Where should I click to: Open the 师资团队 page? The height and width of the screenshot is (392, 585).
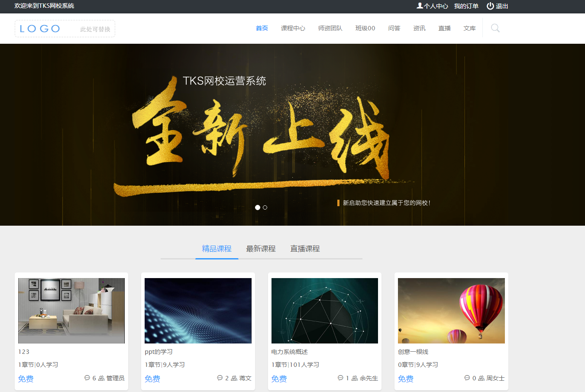point(330,28)
